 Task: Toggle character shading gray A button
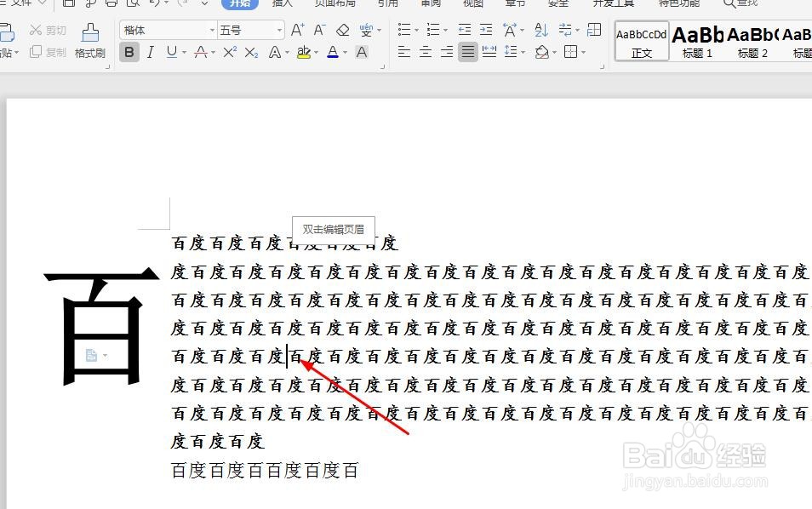[x=362, y=52]
